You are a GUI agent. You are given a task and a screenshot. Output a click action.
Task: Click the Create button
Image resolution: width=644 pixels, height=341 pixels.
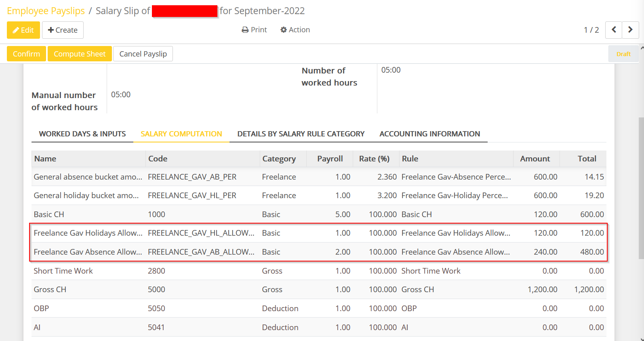pos(63,30)
